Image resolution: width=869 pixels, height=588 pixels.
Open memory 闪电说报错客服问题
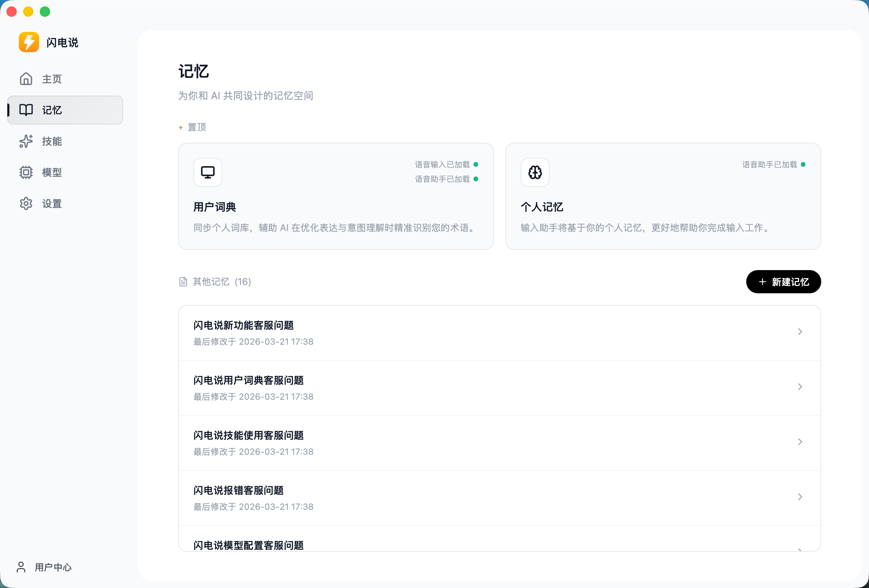point(500,497)
